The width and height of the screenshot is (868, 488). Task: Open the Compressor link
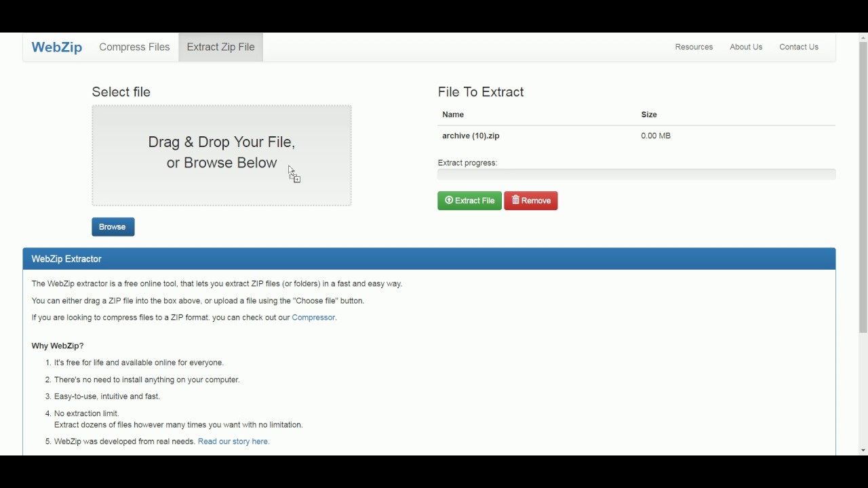[313, 317]
